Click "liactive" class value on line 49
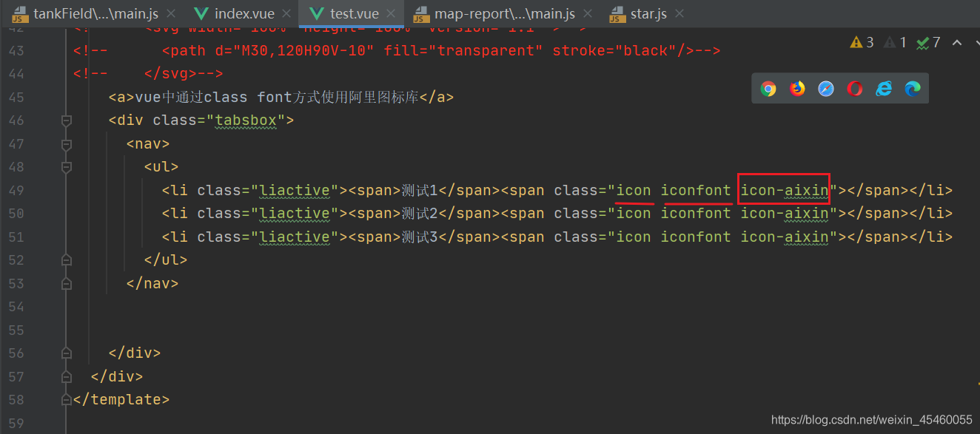The width and height of the screenshot is (980, 434). [294, 191]
